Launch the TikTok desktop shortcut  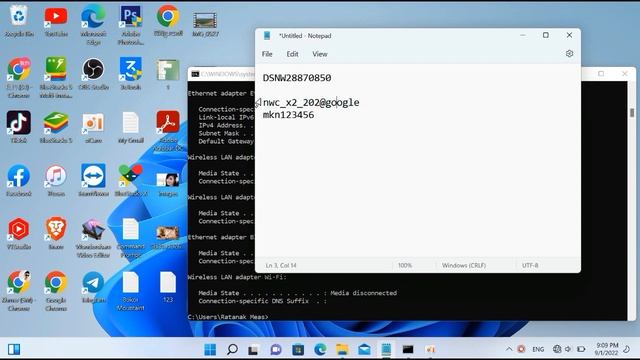point(18,127)
